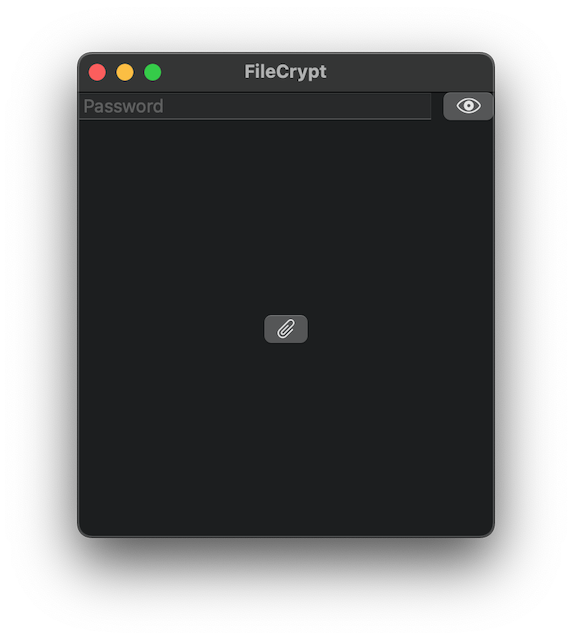Click the Password placeholder text
This screenshot has width=572, height=640.
(x=123, y=106)
